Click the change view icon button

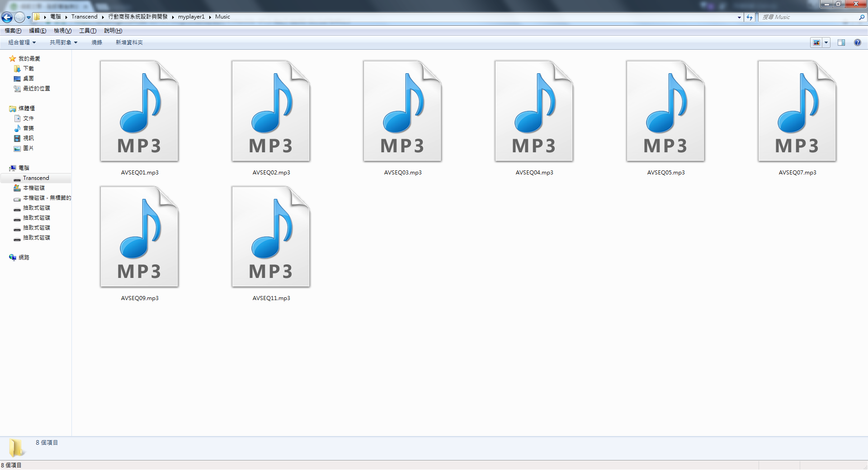click(816, 42)
